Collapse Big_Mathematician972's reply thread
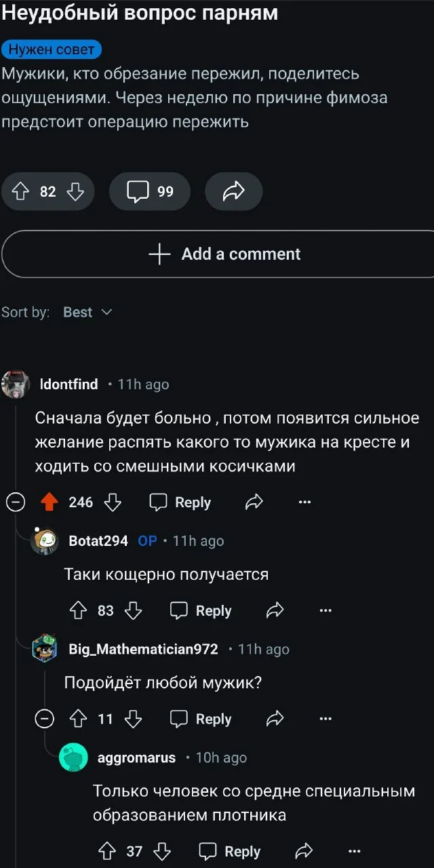 45,719
